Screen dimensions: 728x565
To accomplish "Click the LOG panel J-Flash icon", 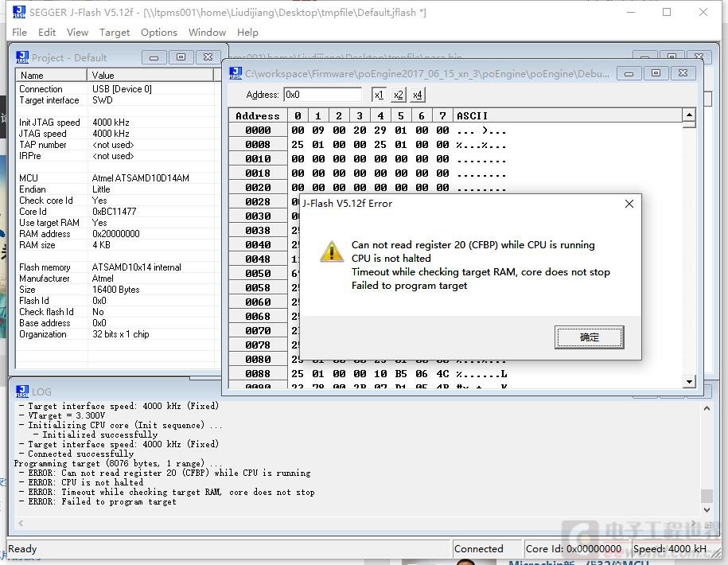I will click(22, 392).
